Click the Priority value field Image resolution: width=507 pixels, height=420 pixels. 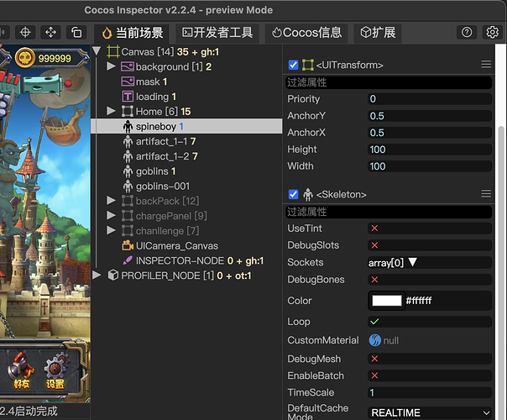pyautogui.click(x=430, y=98)
